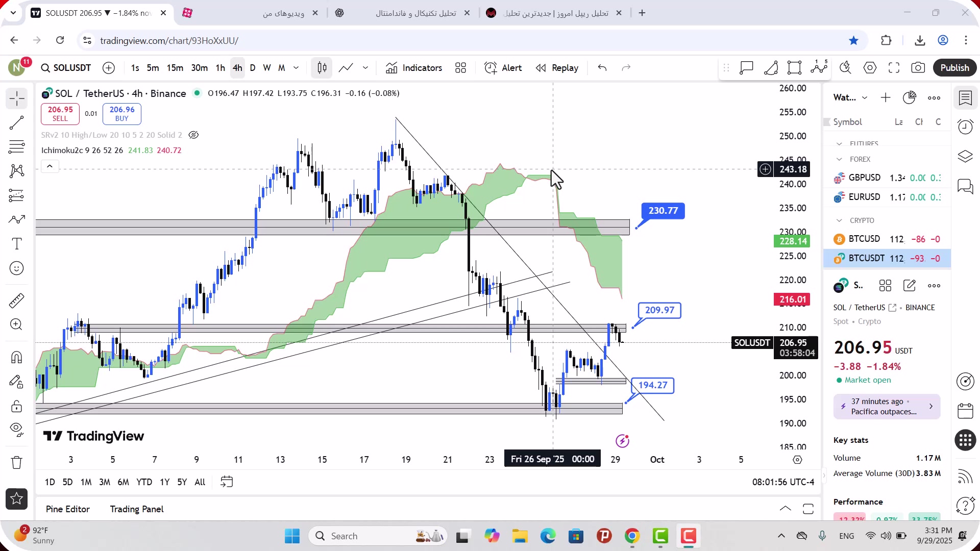Toggle magnet mode for drawings

(17, 357)
